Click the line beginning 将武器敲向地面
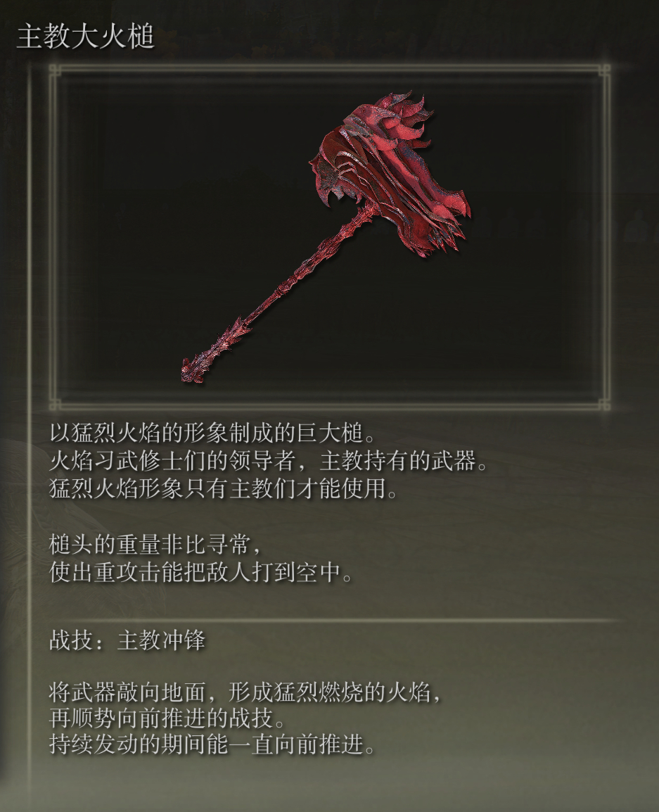Viewport: 659px width, 812px height. point(246,692)
